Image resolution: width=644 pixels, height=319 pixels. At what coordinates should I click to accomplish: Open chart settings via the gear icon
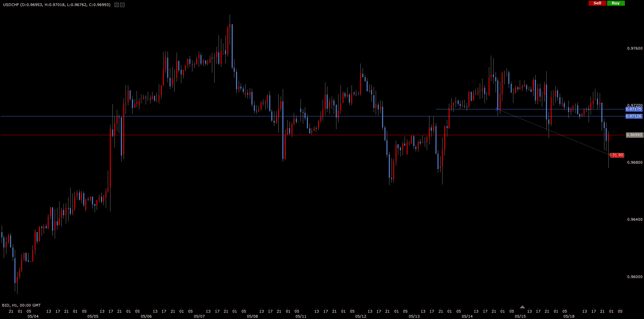[x=122, y=5]
